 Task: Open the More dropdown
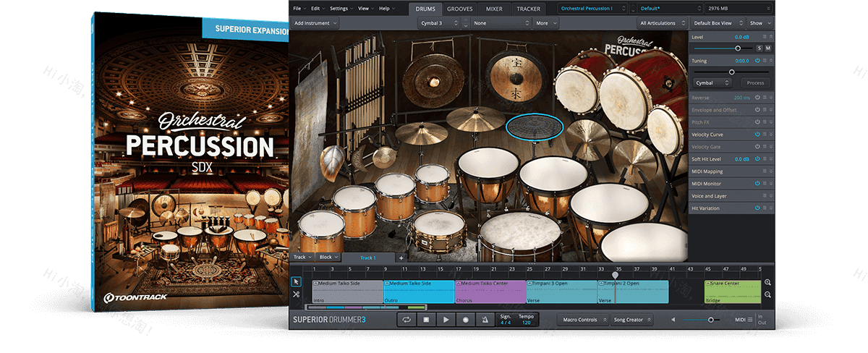[545, 23]
